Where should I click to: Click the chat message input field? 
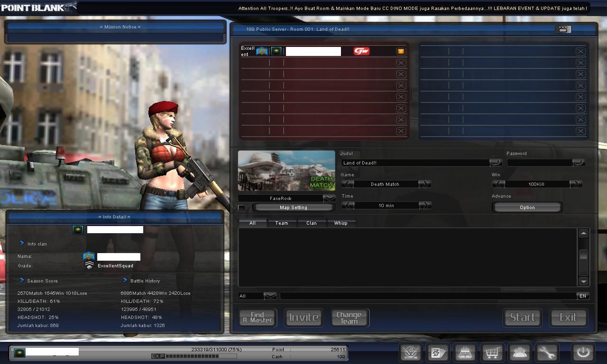click(429, 296)
